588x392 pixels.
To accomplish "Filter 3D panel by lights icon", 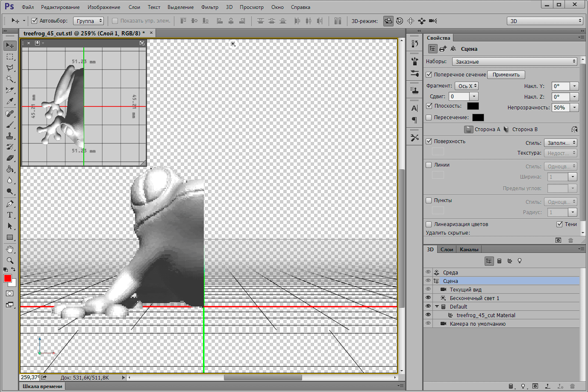I will pyautogui.click(x=520, y=261).
